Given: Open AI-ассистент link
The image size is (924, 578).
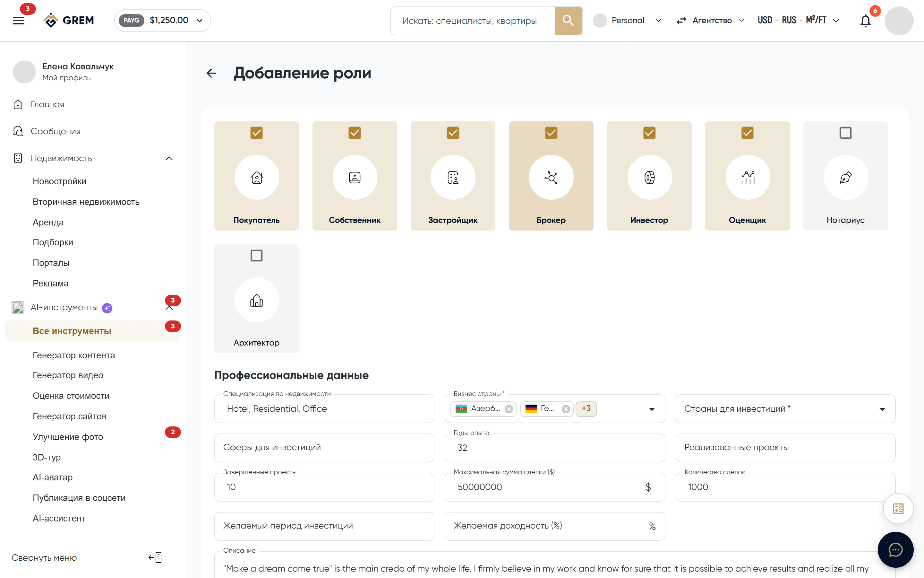Looking at the screenshot, I should [x=59, y=518].
